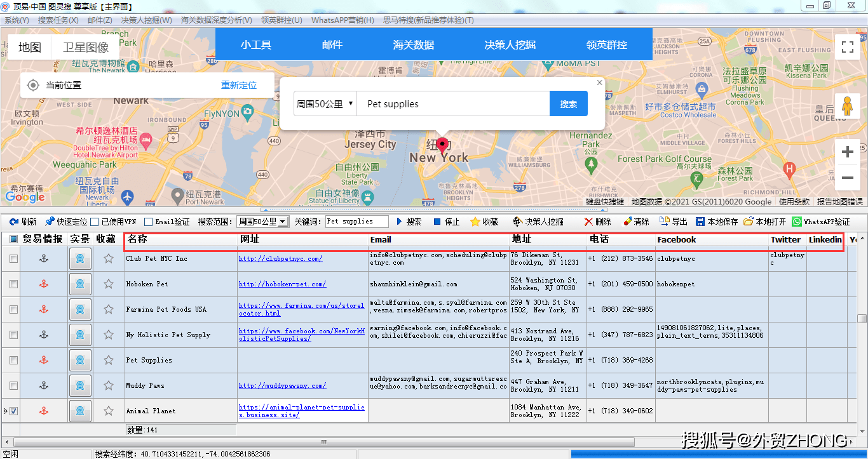This screenshot has height=459, width=868.
Task: Open the 系统(Y) menu
Action: point(17,20)
